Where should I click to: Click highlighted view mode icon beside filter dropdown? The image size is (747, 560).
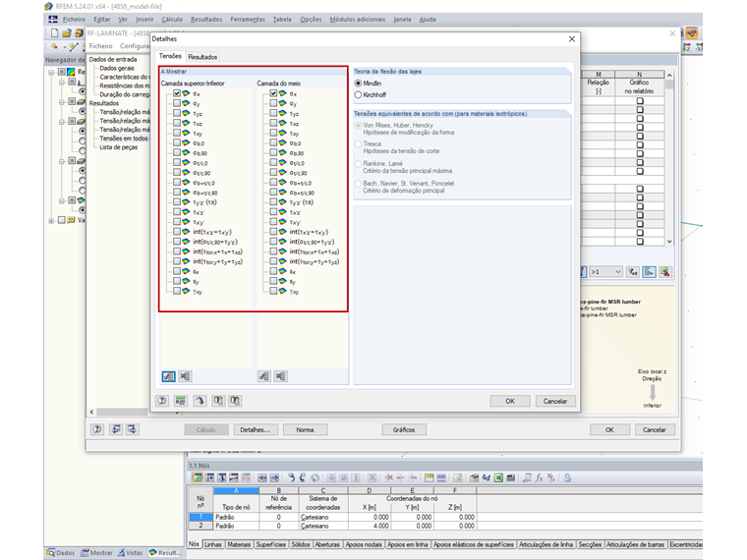[x=649, y=272]
